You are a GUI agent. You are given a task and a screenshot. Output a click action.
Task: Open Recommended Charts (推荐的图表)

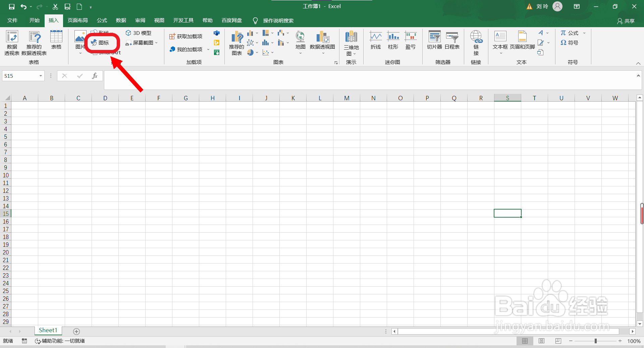click(237, 43)
